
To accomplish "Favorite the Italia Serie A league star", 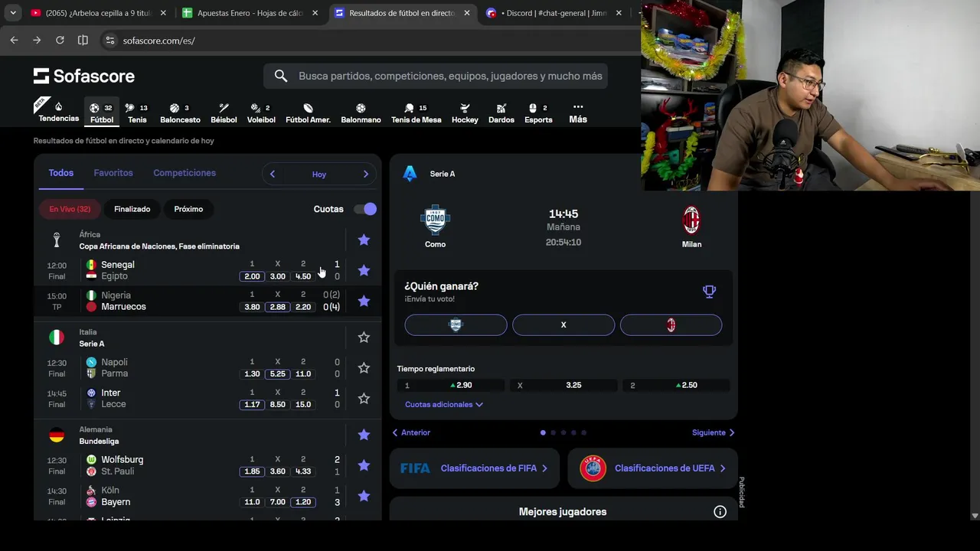I will pyautogui.click(x=364, y=337).
